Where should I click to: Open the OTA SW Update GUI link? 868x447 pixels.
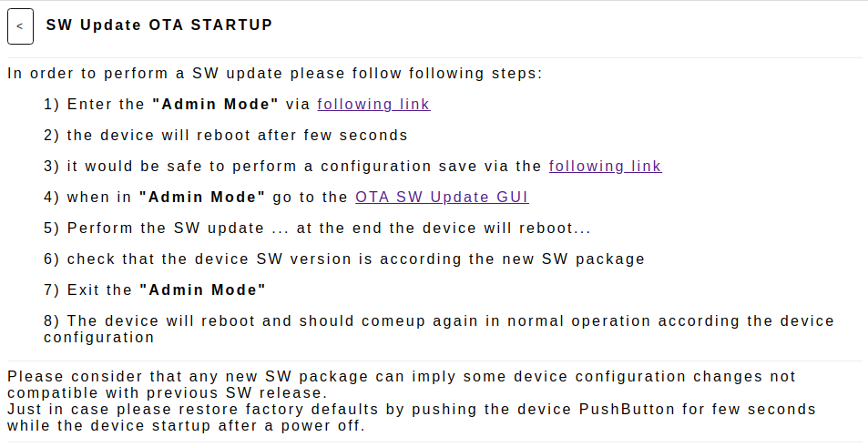pyautogui.click(x=442, y=197)
